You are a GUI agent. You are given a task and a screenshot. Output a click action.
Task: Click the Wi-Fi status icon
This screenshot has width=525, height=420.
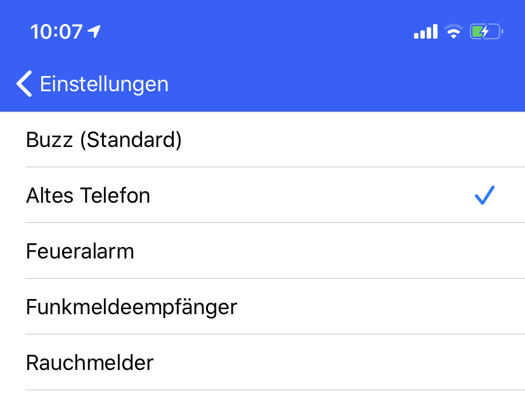pos(453,32)
